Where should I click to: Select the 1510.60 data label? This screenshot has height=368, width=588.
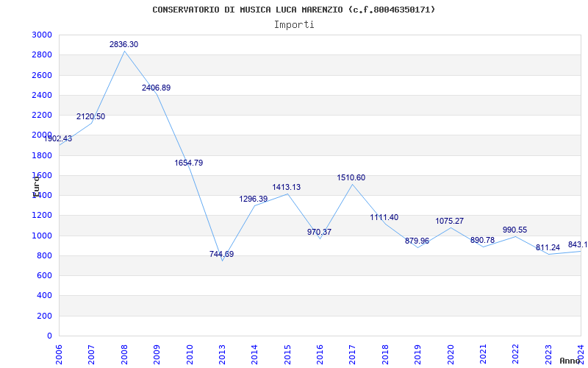point(351,177)
